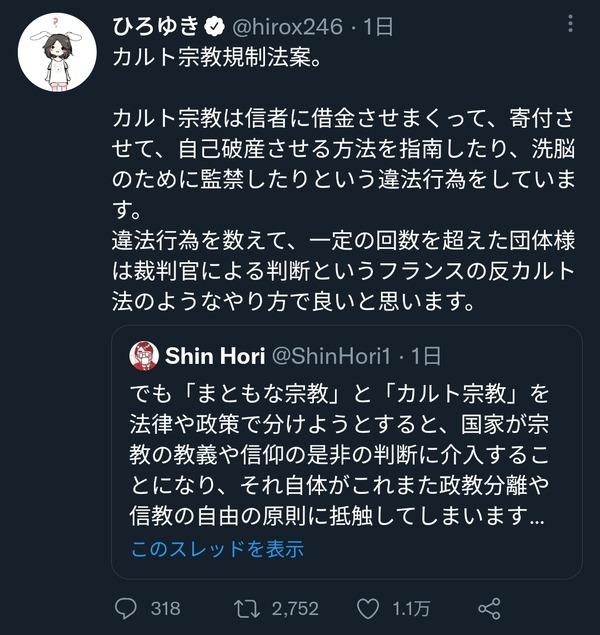Click the 1日 timestamp on the main tweet
Image resolution: width=600 pixels, height=635 pixels.
click(378, 27)
